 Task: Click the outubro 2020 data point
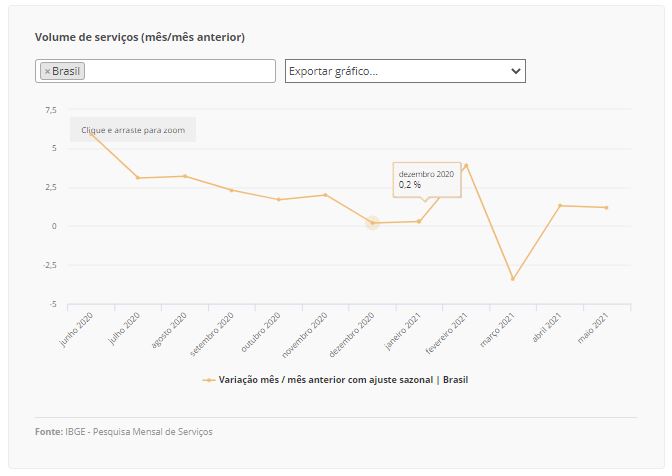(x=279, y=199)
